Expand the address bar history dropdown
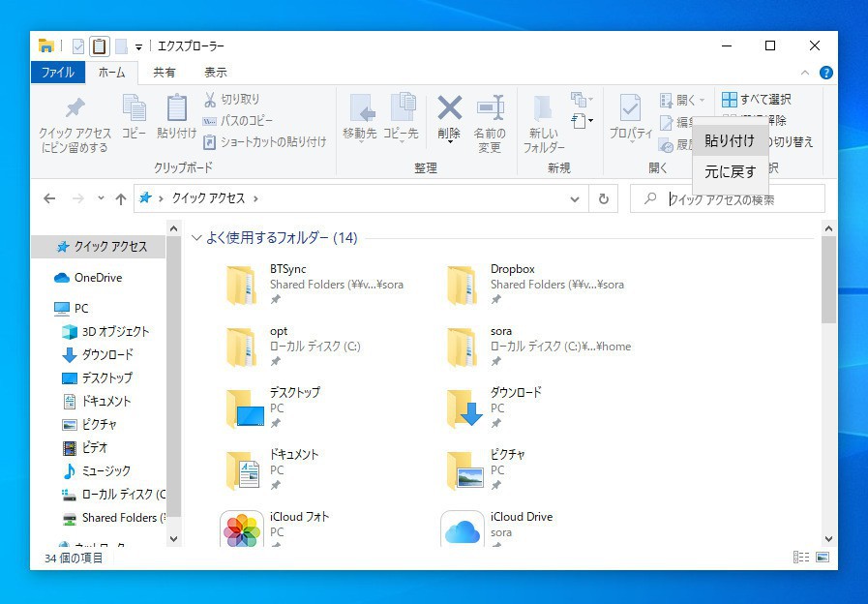868x604 pixels. pos(575,199)
